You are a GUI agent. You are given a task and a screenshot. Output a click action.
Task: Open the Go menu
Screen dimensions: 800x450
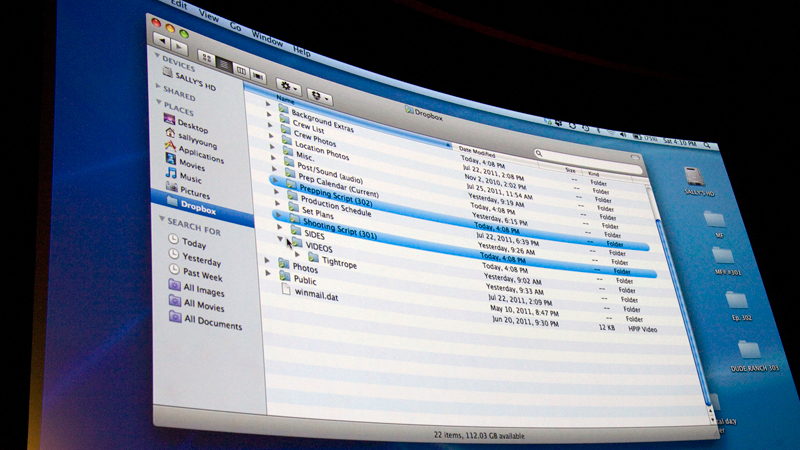pos(235,26)
